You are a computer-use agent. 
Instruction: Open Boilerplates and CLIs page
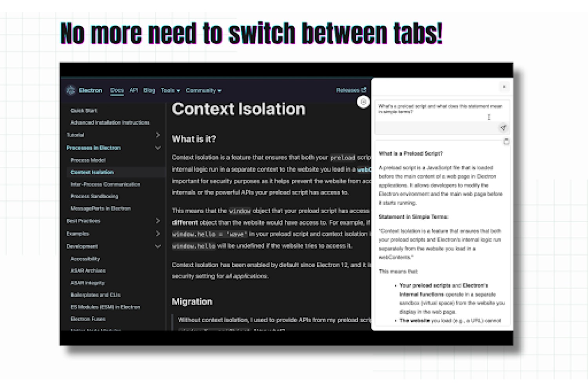[x=96, y=295]
